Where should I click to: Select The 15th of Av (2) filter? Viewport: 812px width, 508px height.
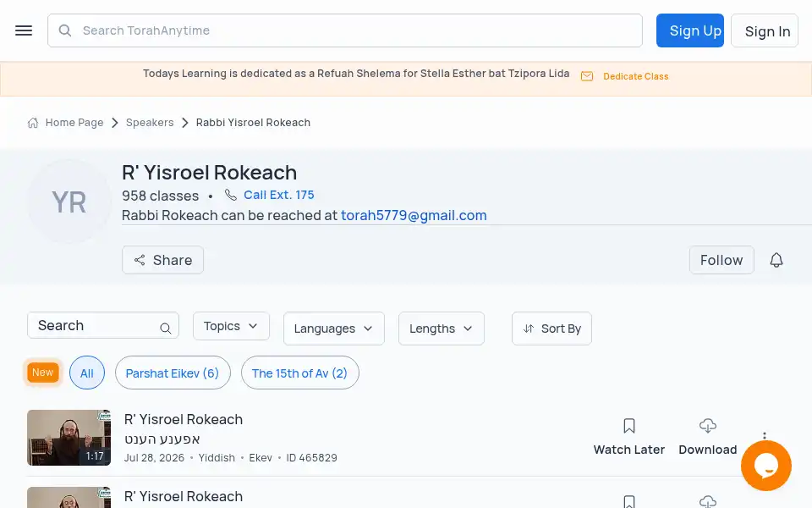pyautogui.click(x=299, y=373)
